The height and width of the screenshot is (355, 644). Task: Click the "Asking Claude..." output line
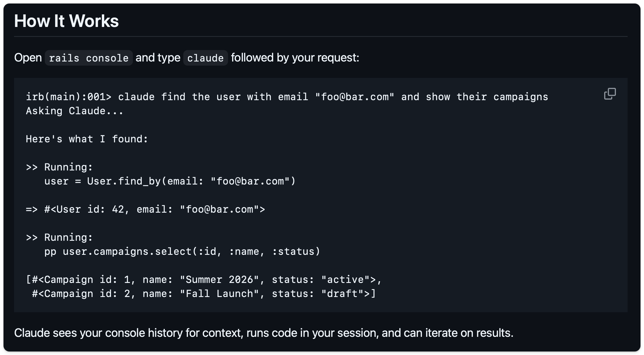(75, 111)
